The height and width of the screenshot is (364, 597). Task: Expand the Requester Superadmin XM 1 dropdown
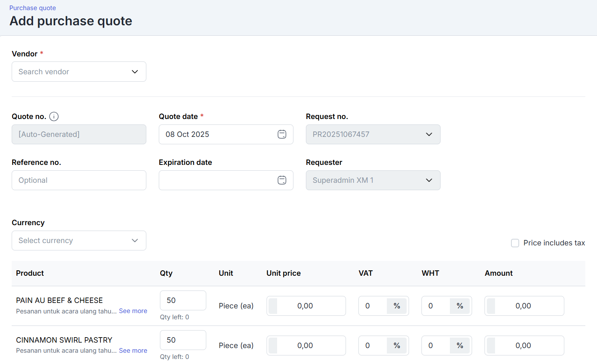pos(373,180)
